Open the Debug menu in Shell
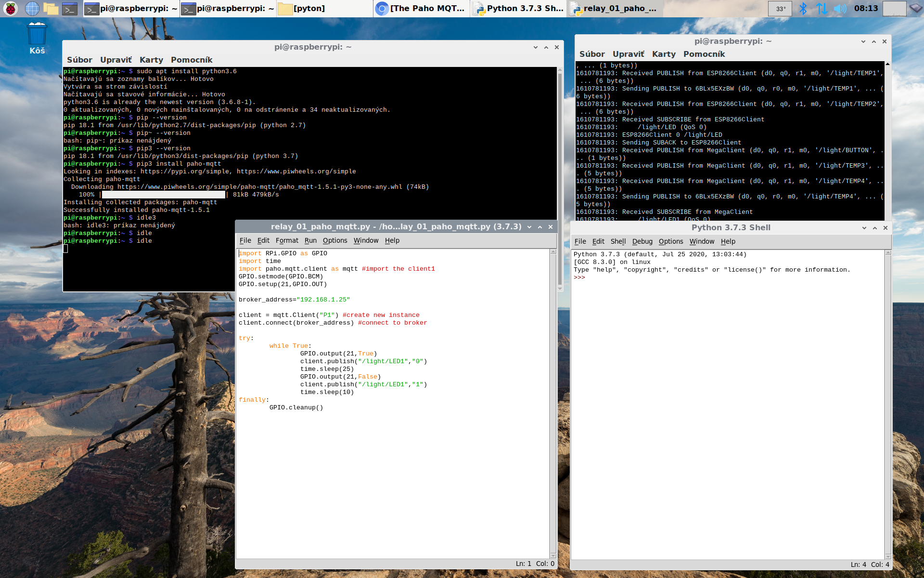924x578 pixels. (642, 241)
